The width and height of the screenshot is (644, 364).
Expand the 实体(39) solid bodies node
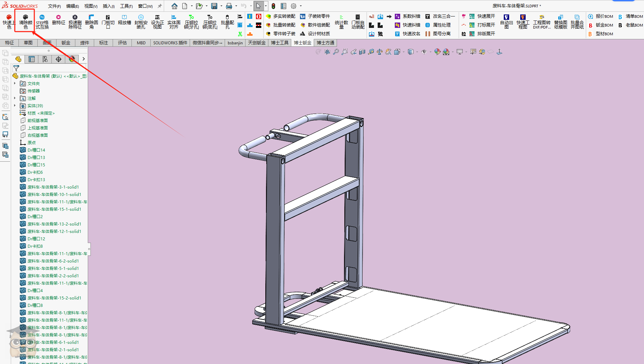15,106
